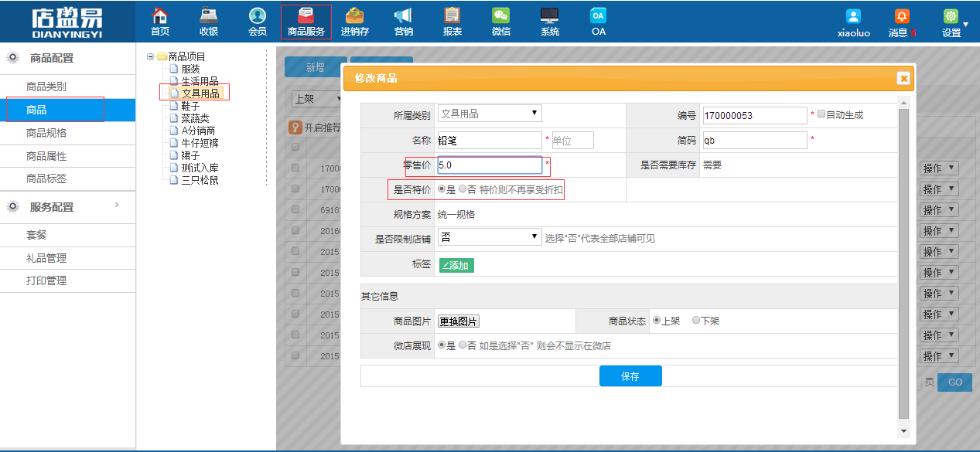Viewport: 980px width, 452px height.
Task: Expand the 服务配置 section chevron
Action: point(117,205)
